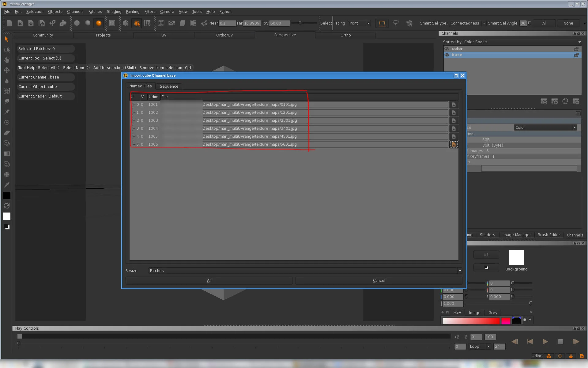This screenshot has width=588, height=368.
Task: Switch to the Sequence tab
Action: pyautogui.click(x=169, y=86)
